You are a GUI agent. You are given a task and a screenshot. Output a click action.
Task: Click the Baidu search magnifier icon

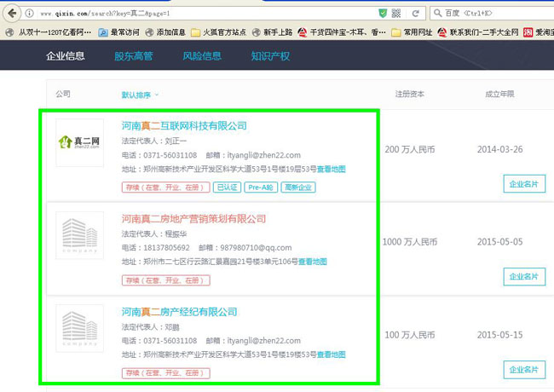click(x=437, y=14)
